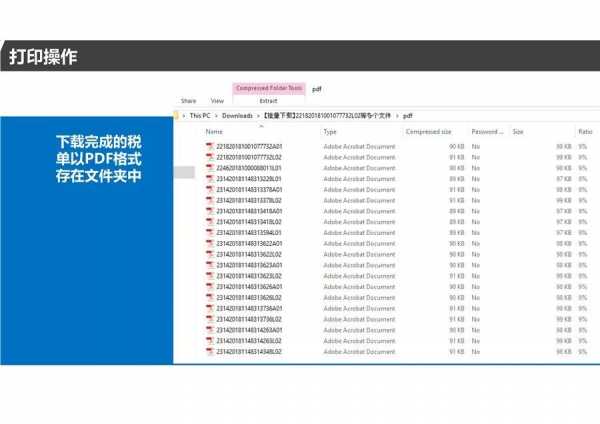This screenshot has height=424, width=600.
Task: Sort by Compressed size column header
Action: click(428, 132)
